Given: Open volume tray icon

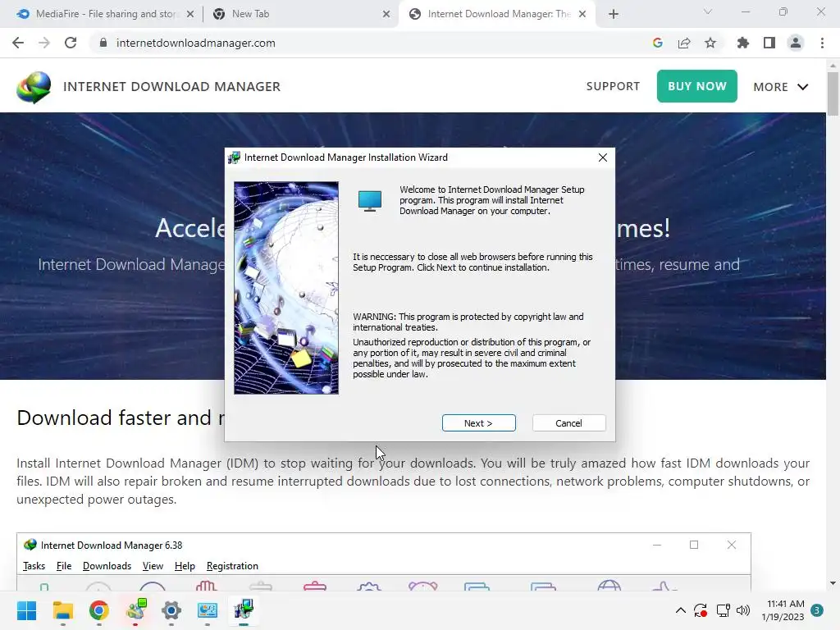Looking at the screenshot, I should 743,610.
